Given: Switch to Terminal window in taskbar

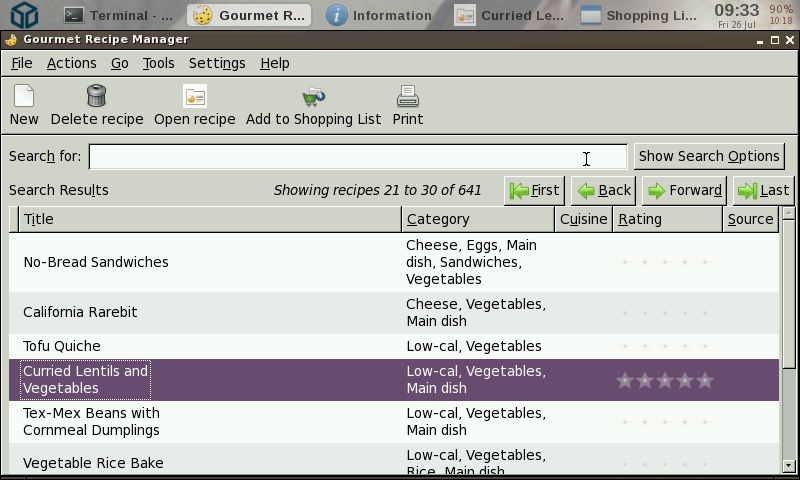Looking at the screenshot, I should tap(118, 15).
